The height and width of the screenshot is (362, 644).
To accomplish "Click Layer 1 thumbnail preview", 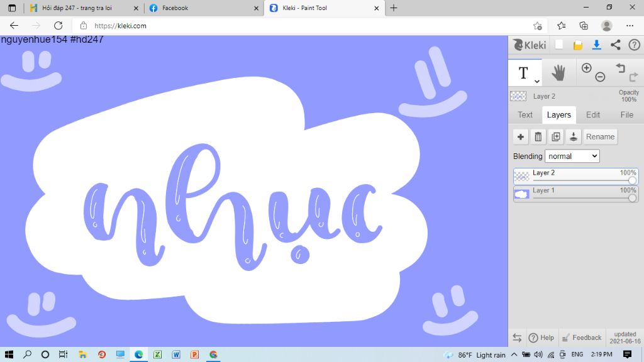I will coord(521,194).
